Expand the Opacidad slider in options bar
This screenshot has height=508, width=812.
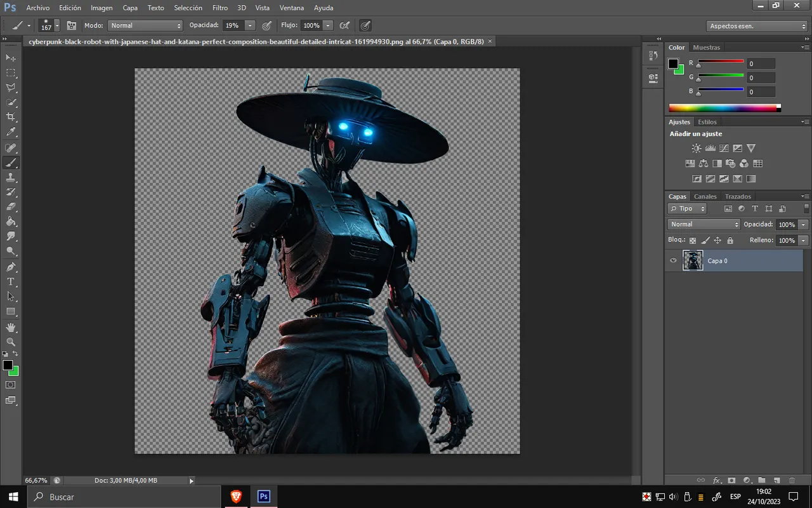[x=250, y=25]
